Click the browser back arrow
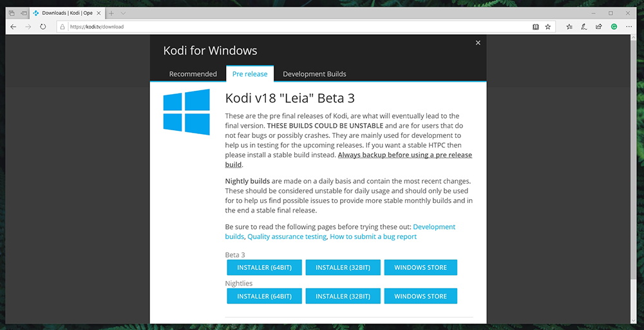This screenshot has height=330, width=644. click(13, 26)
